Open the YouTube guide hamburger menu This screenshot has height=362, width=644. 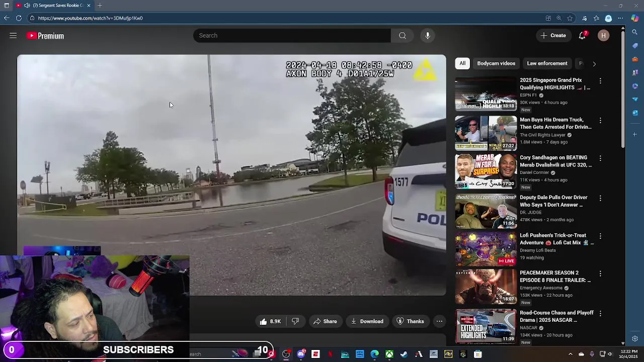point(13,36)
